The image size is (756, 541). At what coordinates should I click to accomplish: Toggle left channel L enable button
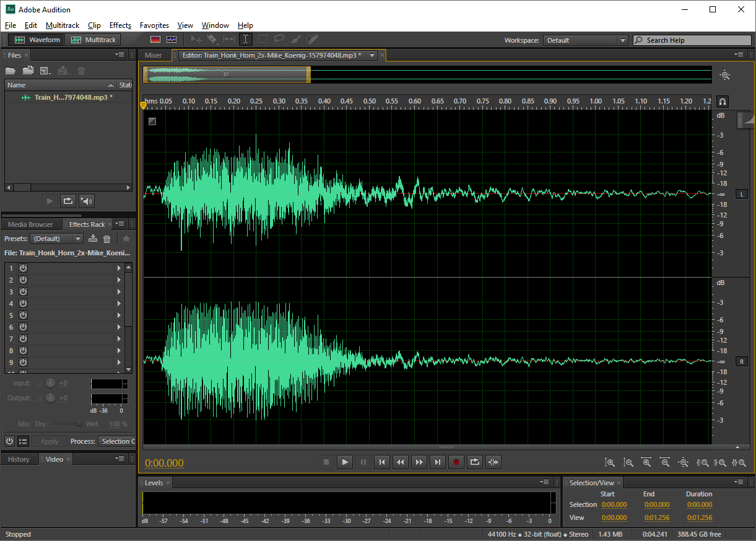point(741,195)
